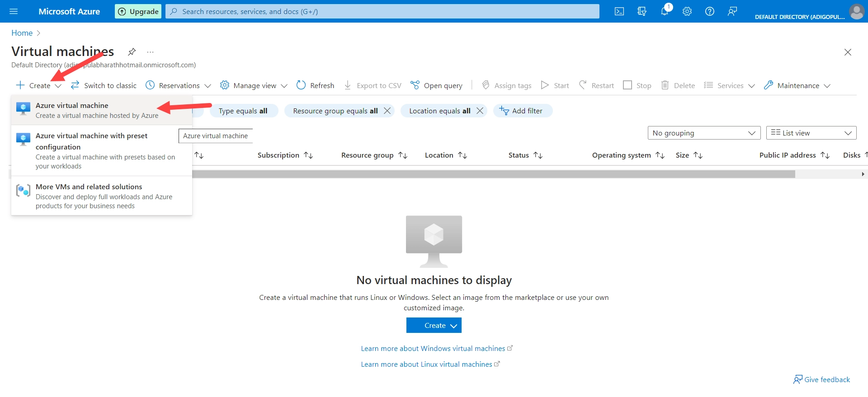The height and width of the screenshot is (397, 868).
Task: Click the scrollbar right arrow
Action: (x=863, y=174)
